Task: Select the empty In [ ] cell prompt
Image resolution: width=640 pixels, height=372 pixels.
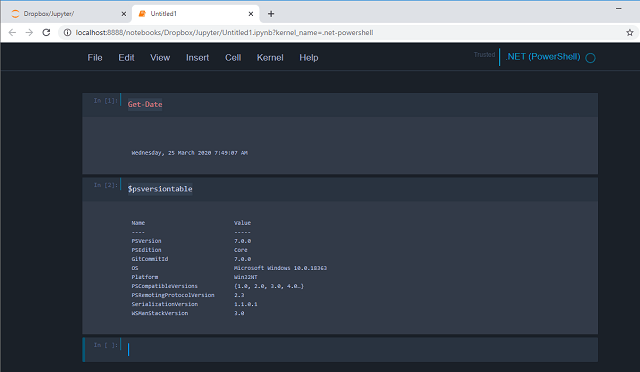Action: tap(106, 345)
